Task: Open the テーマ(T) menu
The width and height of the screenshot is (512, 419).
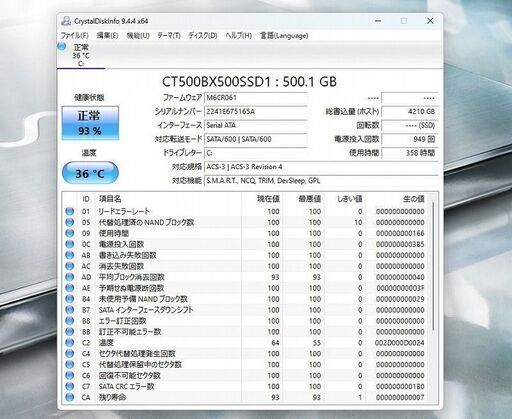Action: [x=169, y=36]
